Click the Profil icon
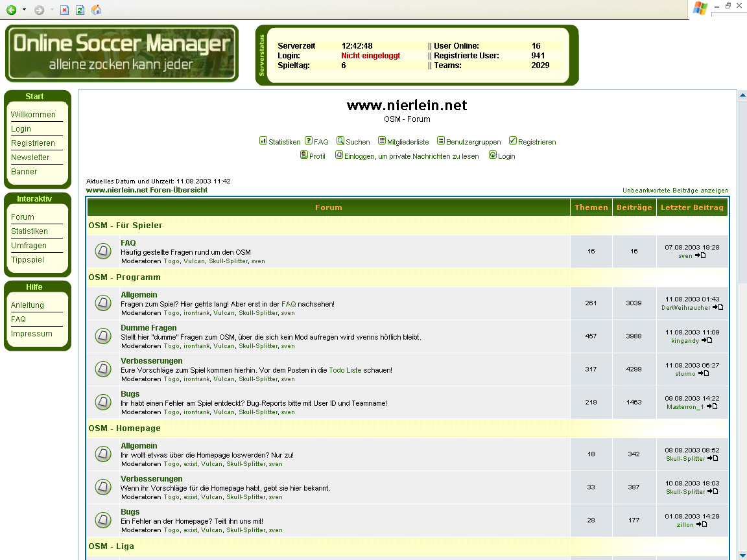This screenshot has width=747, height=560. tap(304, 156)
